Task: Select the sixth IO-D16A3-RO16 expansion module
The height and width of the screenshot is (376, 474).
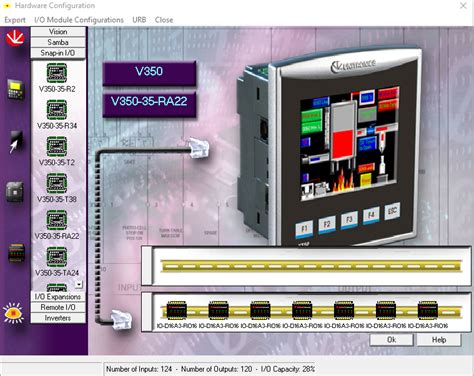Action: 386,310
